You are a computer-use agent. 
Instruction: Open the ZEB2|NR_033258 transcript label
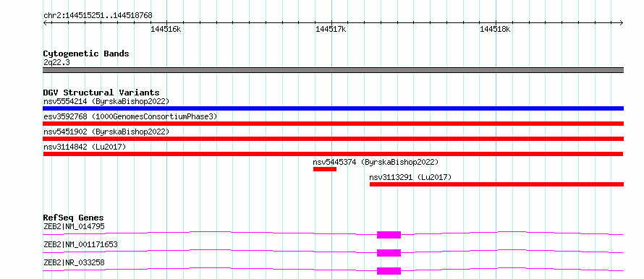(x=74, y=262)
